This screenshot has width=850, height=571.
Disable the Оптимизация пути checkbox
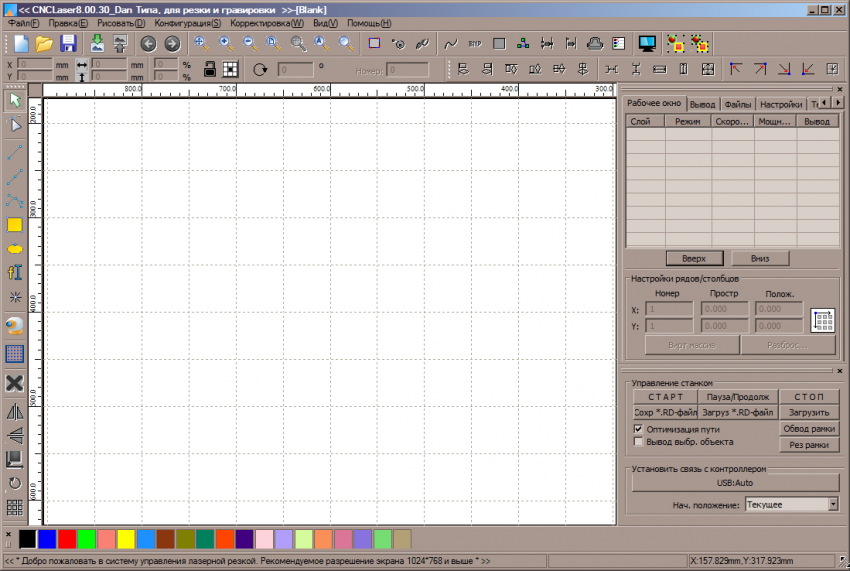tap(639, 428)
